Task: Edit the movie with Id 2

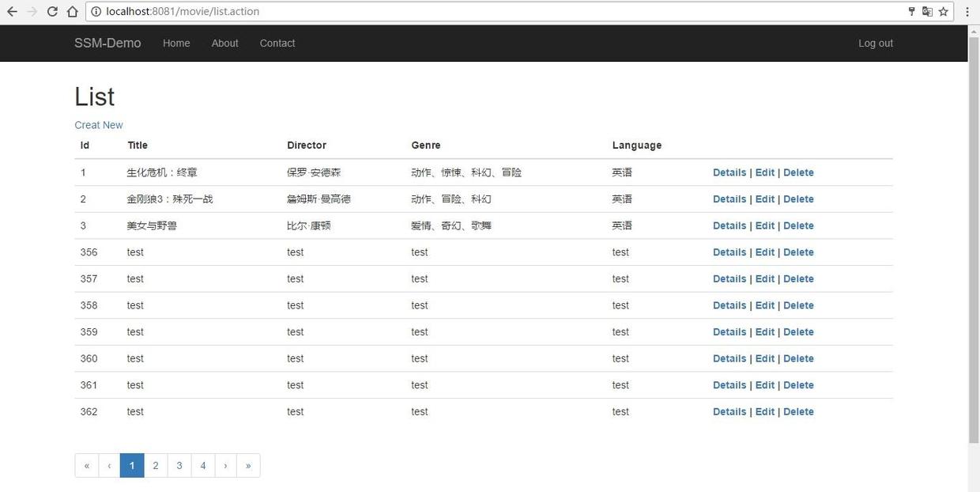Action: (x=765, y=199)
